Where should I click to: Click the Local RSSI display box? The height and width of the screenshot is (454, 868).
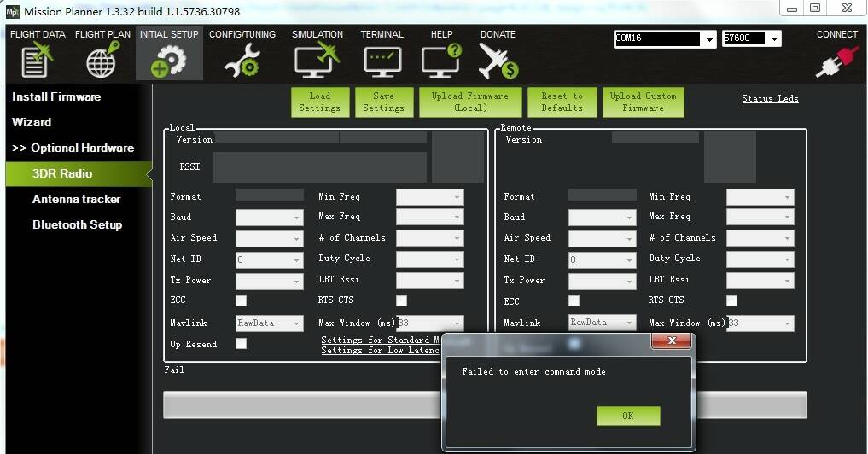coord(320,167)
